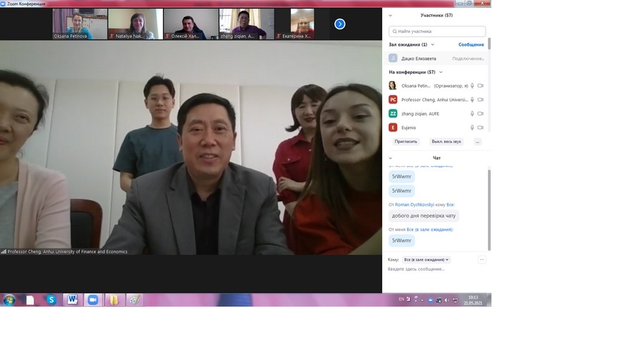Open Zoom from the Windows taskbar
643x364 pixels.
point(92,300)
